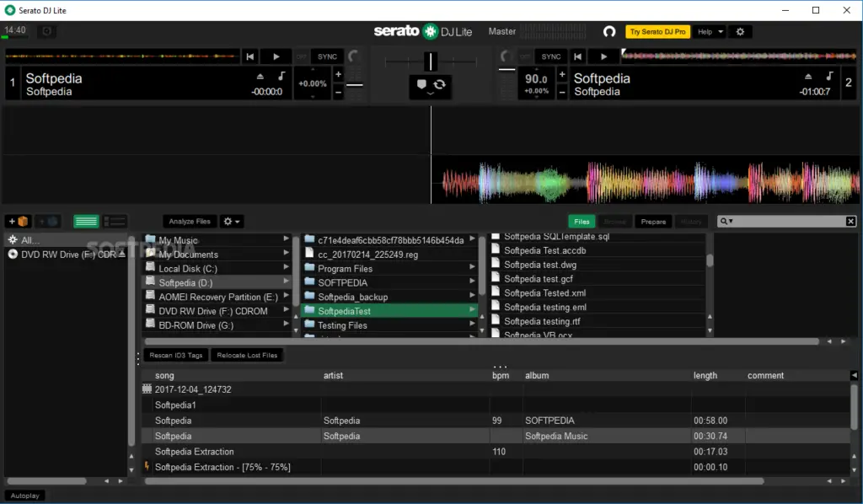Click Rescan ID3 Tags button

(176, 355)
